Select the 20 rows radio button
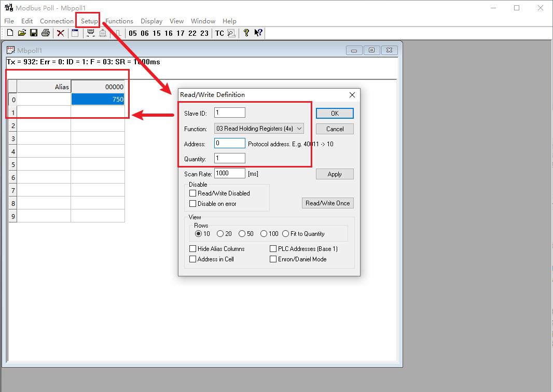Image resolution: width=553 pixels, height=392 pixels. click(x=220, y=234)
